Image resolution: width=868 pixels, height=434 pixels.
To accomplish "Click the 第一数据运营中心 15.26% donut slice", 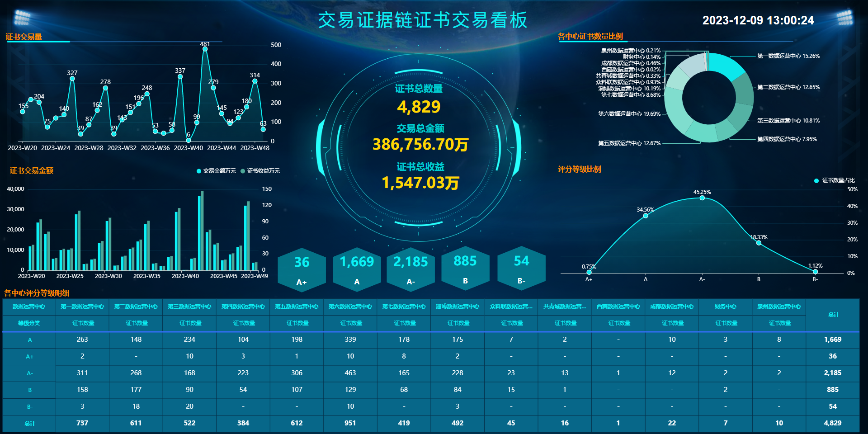I will tap(728, 66).
